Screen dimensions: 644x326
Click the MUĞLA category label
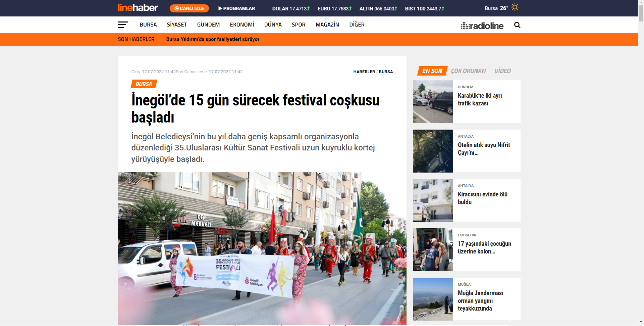[464, 284]
